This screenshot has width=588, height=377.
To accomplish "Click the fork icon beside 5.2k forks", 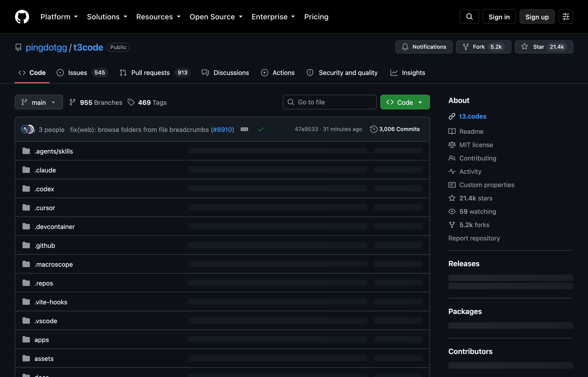I will coord(452,225).
